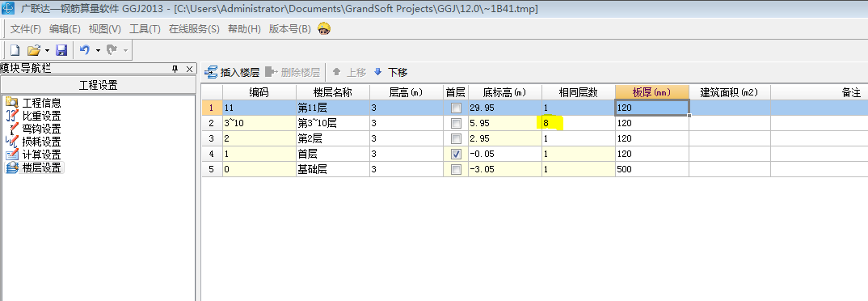Open the 工具(T) menu
Screen dimensions: 868x301
[x=145, y=29]
